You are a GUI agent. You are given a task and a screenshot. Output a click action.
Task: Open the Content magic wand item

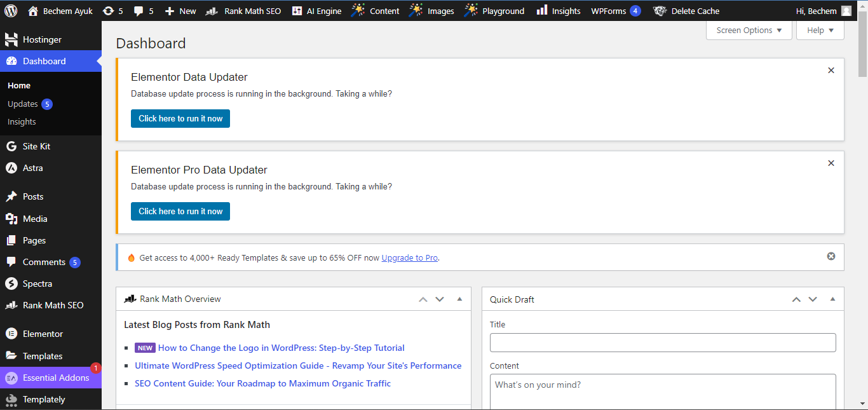click(376, 11)
